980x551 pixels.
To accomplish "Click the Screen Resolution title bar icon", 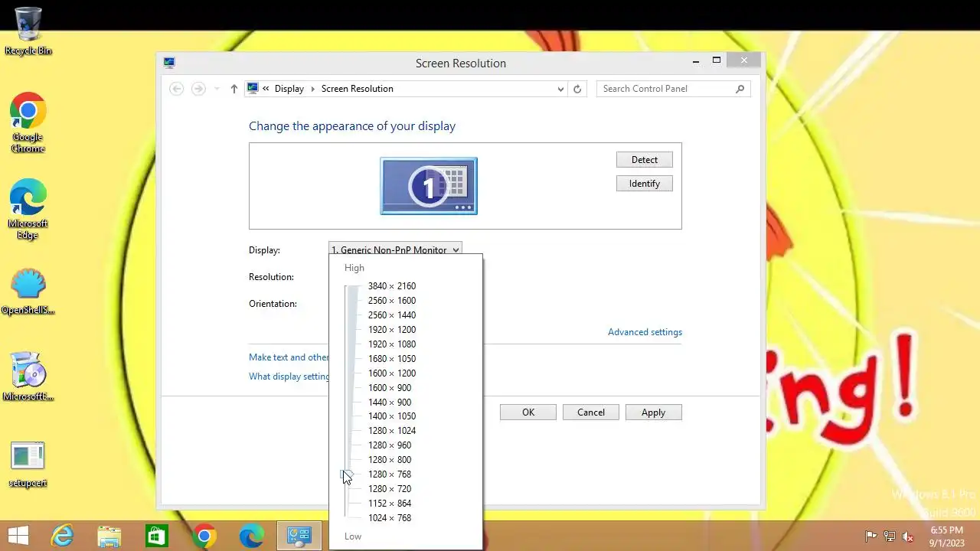I will tap(169, 63).
